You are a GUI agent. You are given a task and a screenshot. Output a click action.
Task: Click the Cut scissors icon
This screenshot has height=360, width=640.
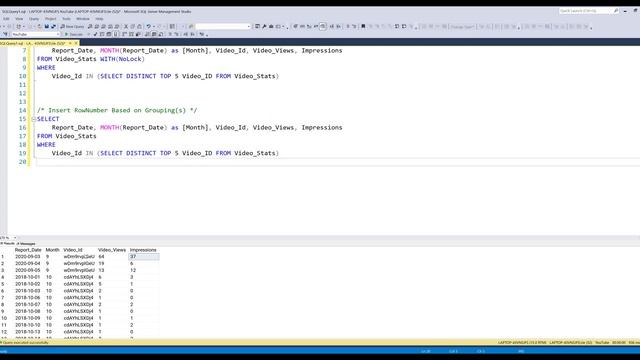click(126, 27)
